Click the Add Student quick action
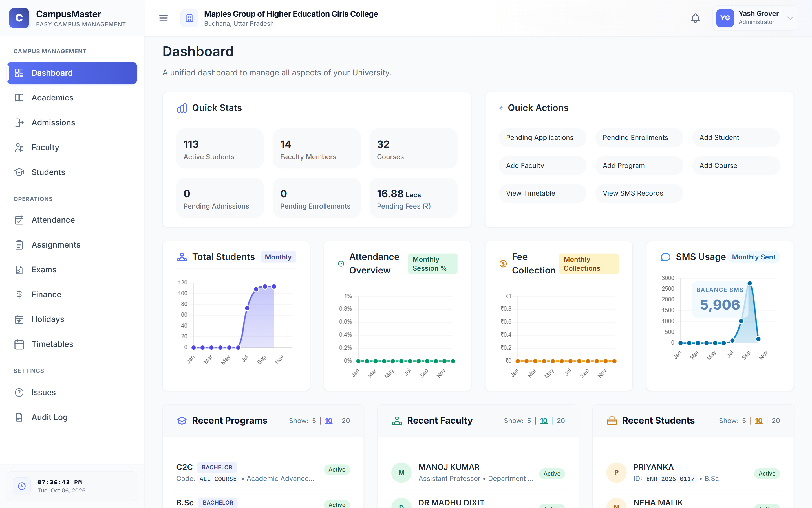The width and height of the screenshot is (812, 508). [x=736, y=138]
